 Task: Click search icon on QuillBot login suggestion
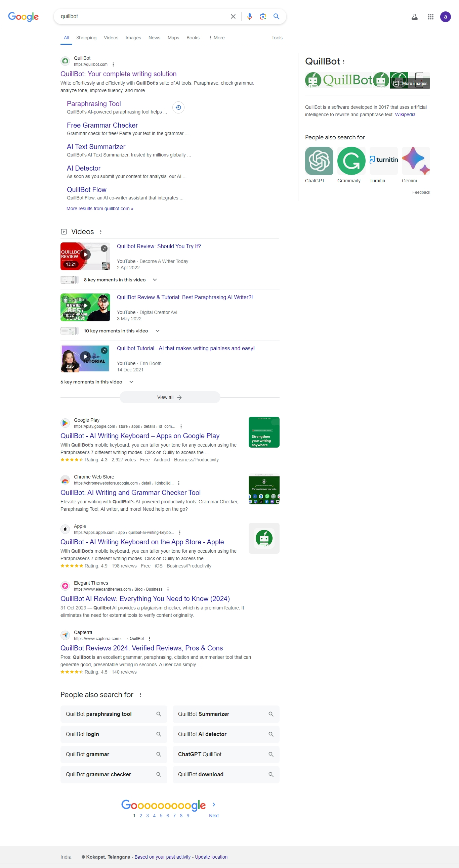point(159,734)
